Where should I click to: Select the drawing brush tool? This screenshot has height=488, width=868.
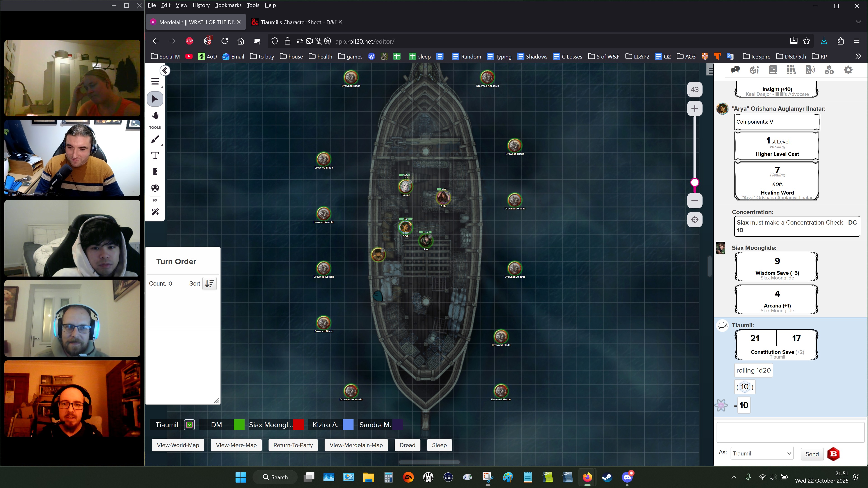(x=155, y=139)
